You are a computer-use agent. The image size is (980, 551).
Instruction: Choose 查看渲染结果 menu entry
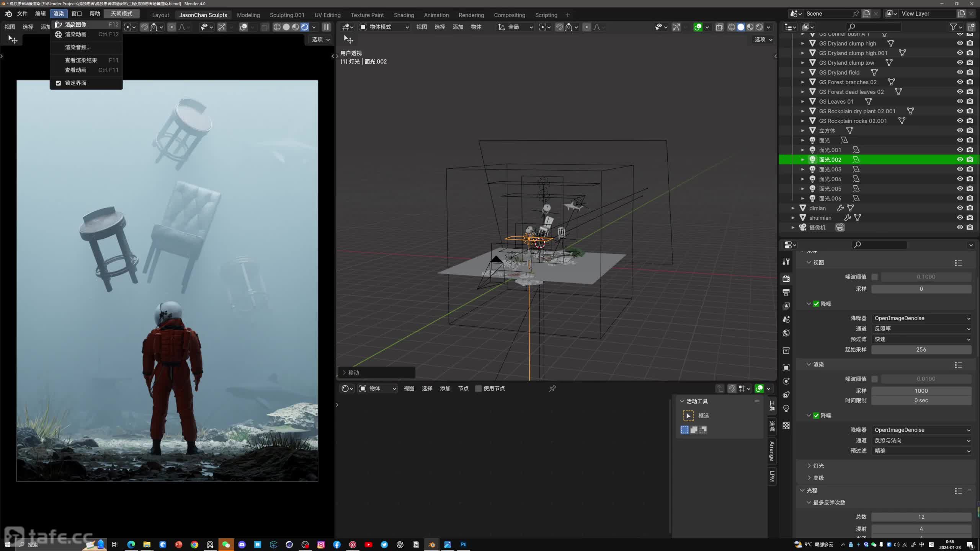click(87, 60)
